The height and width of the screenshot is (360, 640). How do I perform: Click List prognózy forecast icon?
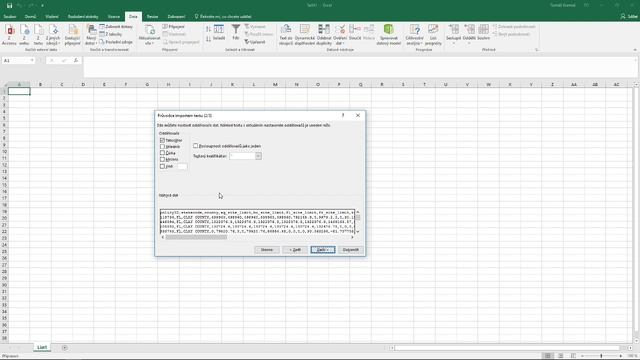click(433, 34)
